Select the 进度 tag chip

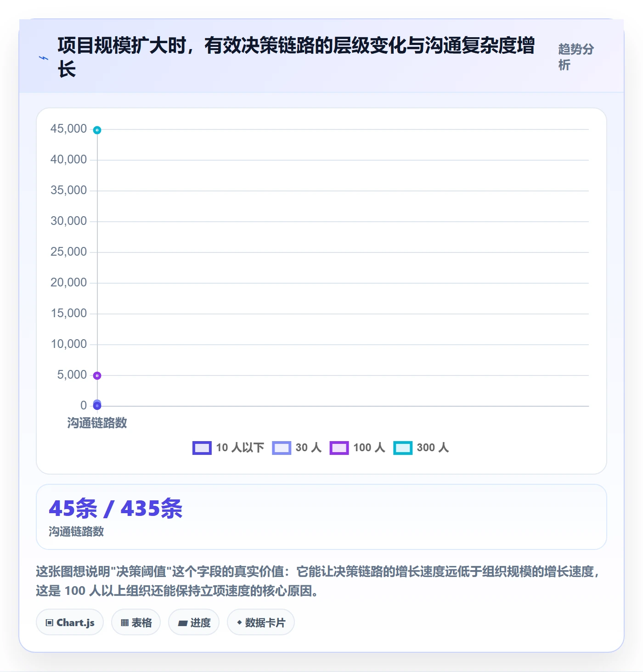(x=194, y=622)
